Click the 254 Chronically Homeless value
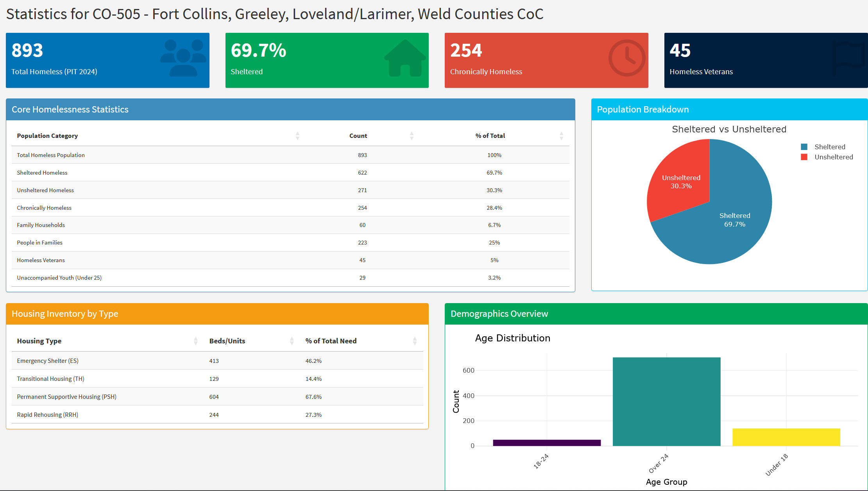The width and height of the screenshot is (868, 491). click(x=466, y=50)
